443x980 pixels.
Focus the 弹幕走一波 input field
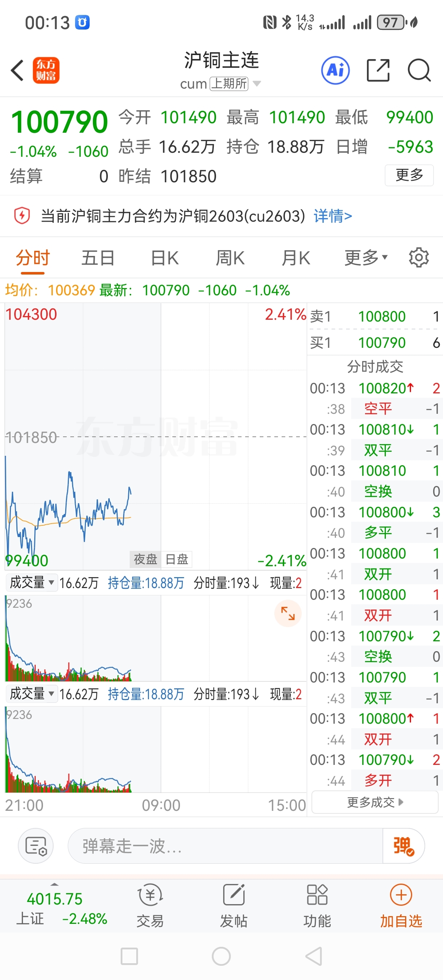coord(225,846)
